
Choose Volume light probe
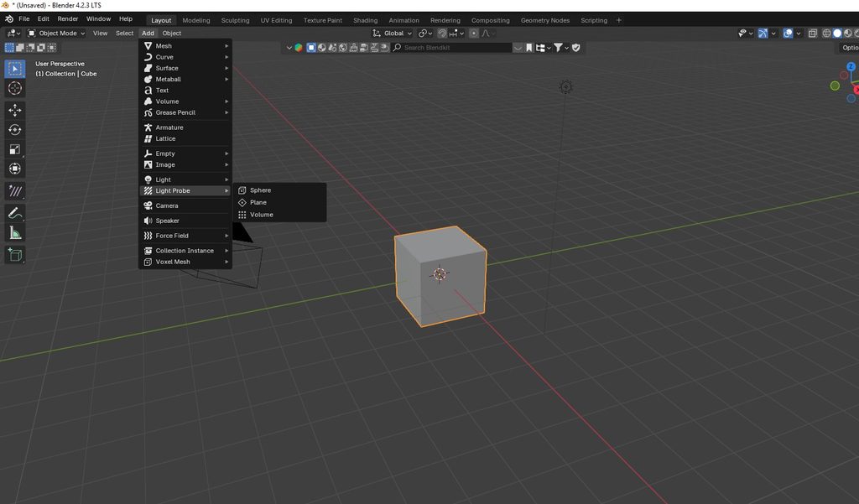tap(280, 215)
